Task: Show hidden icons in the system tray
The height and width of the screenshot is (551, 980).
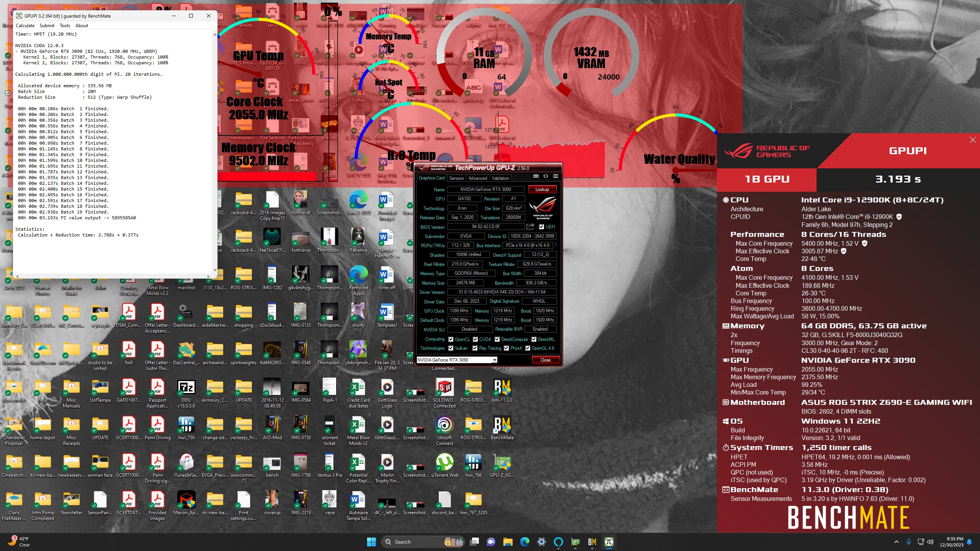Action: [x=896, y=542]
